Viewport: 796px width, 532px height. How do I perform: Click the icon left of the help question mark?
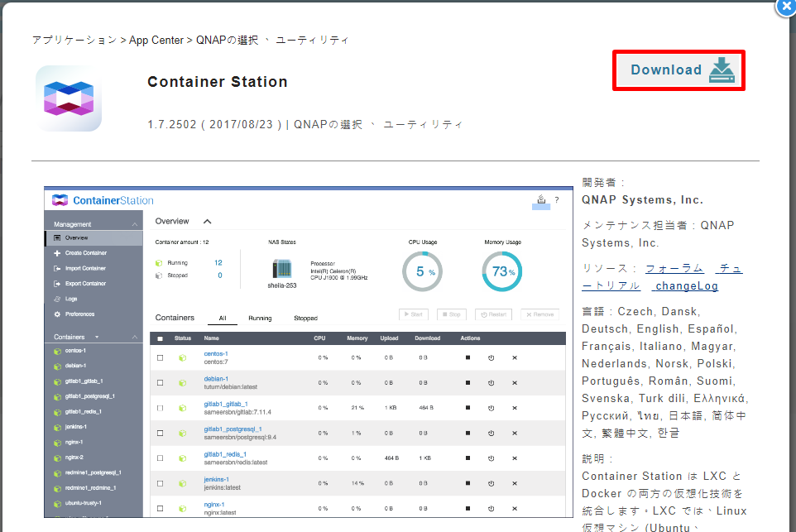click(x=541, y=199)
